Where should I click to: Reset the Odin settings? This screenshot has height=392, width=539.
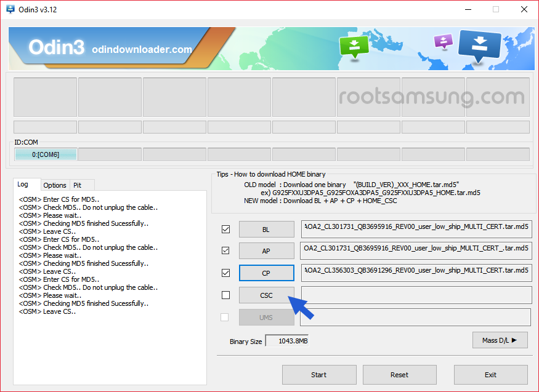point(399,375)
